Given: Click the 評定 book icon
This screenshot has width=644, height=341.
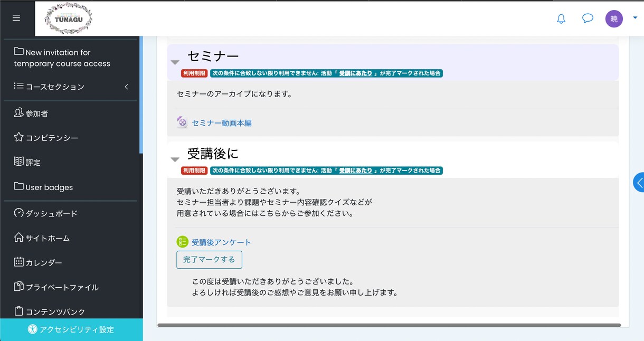Looking at the screenshot, I should click(18, 162).
